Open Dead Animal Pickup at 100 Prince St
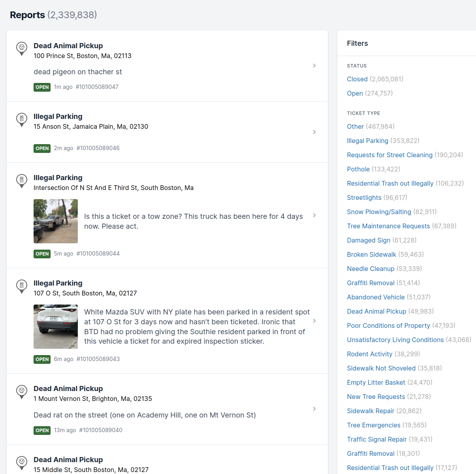 click(x=68, y=46)
